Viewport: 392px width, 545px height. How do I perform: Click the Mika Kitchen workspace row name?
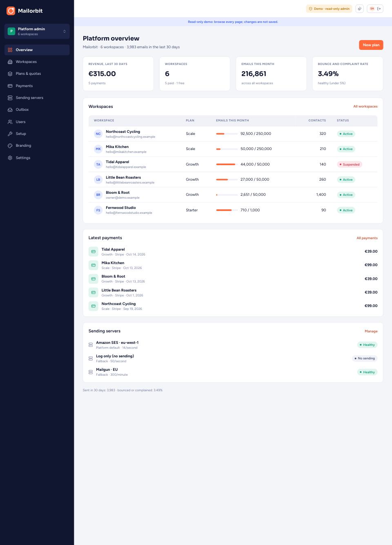pyautogui.click(x=117, y=147)
